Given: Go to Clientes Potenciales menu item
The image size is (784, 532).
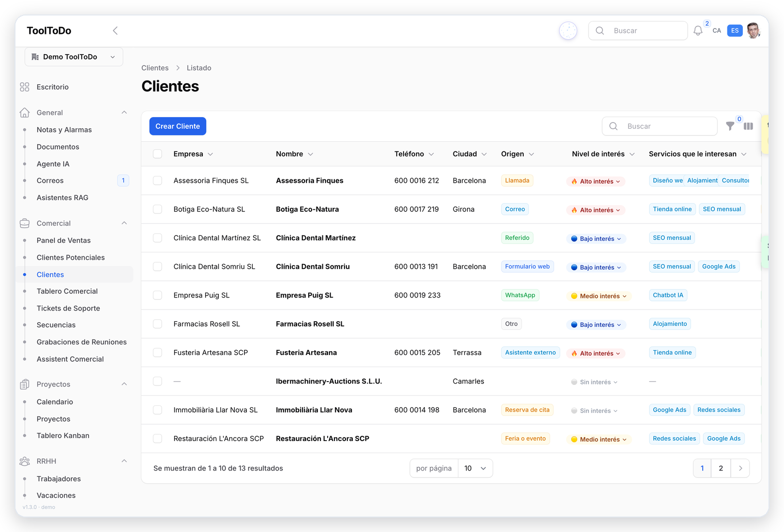Looking at the screenshot, I should click(71, 257).
